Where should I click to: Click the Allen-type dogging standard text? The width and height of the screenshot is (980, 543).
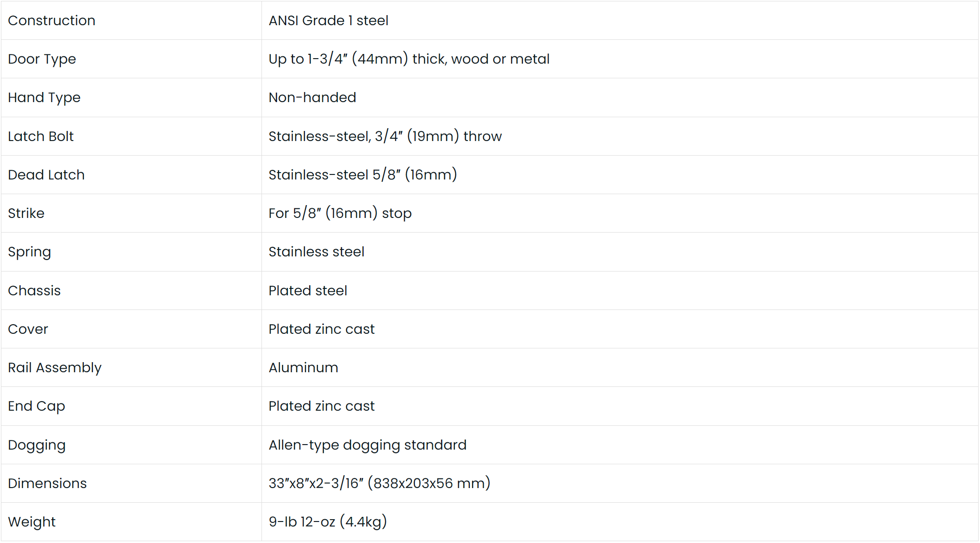tap(367, 445)
